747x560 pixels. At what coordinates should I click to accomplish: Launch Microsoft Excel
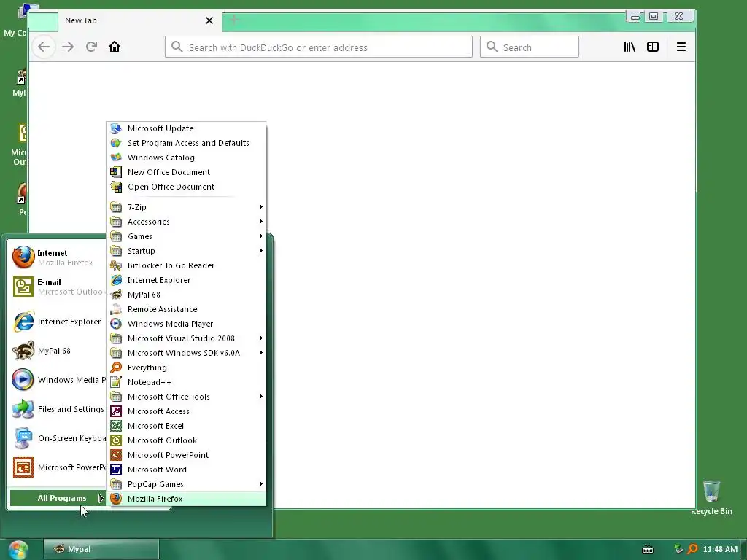pos(186,426)
